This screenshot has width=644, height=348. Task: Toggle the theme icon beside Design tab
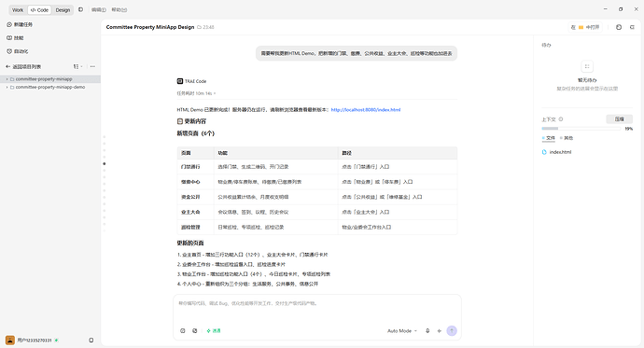(80, 9)
